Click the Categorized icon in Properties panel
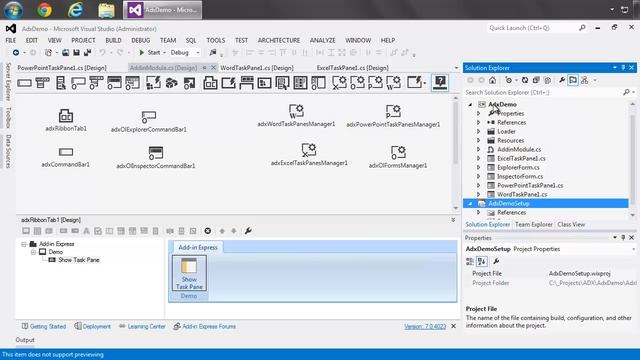This screenshot has height=360, width=640. pyautogui.click(x=470, y=261)
